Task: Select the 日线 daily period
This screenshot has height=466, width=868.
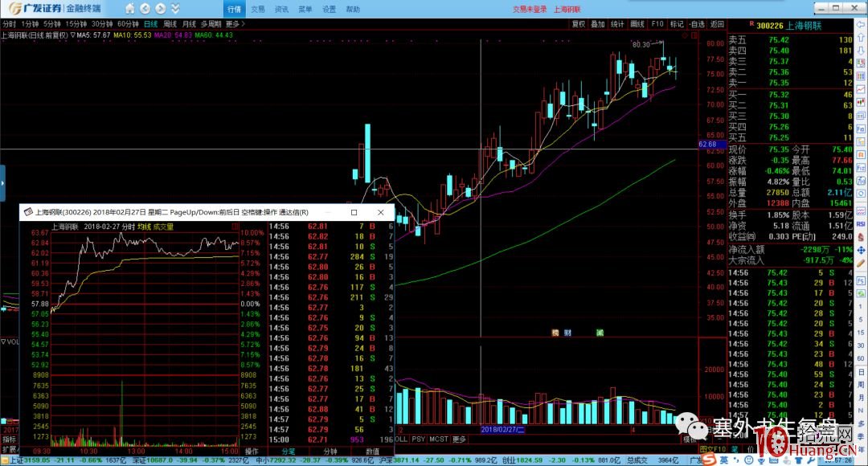Action: 150,24
